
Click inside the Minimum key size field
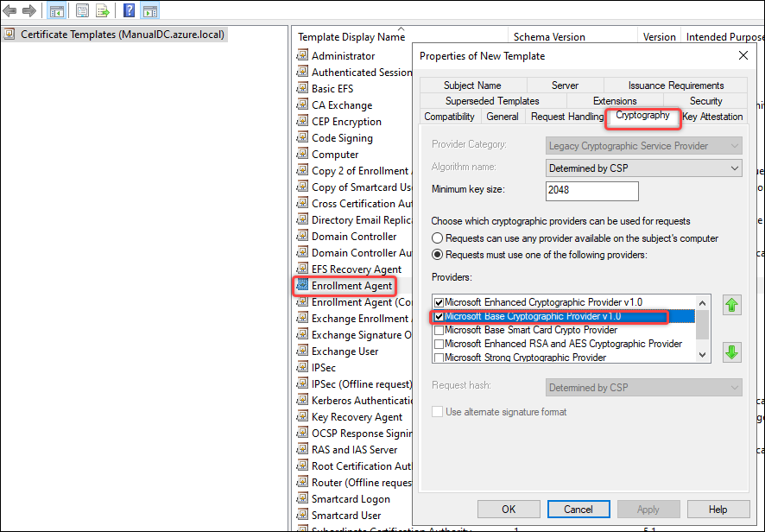(x=590, y=190)
